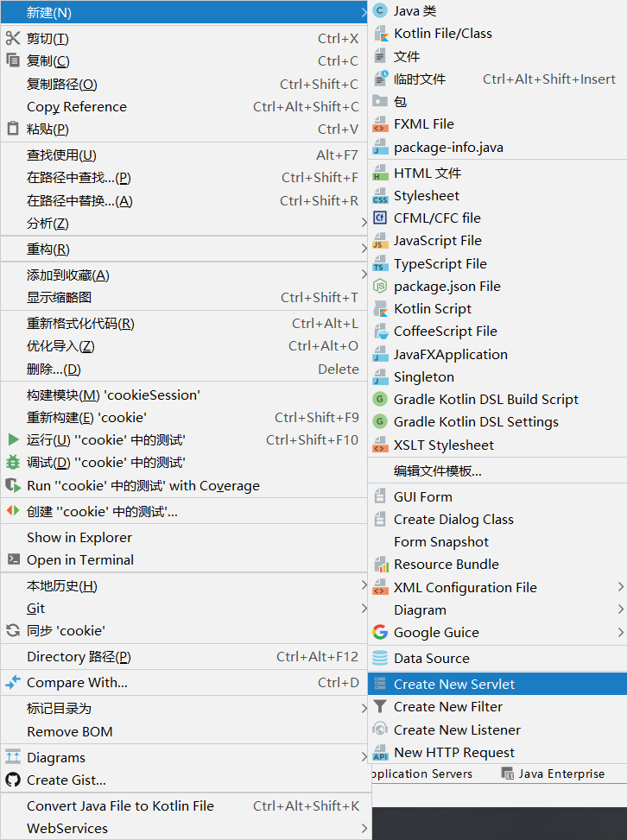Viewport: 627px width, 840px height.
Task: Click the Java class icon
Action: pos(380,10)
